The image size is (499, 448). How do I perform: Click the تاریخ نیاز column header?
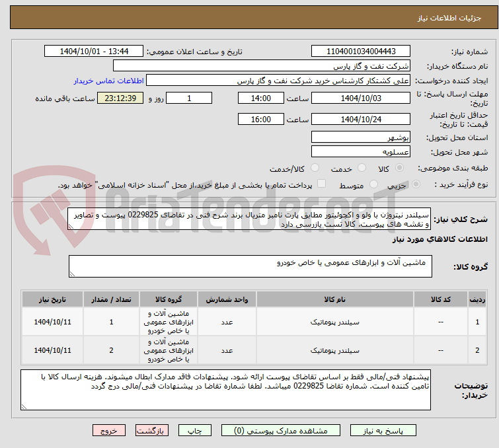tap(52, 299)
